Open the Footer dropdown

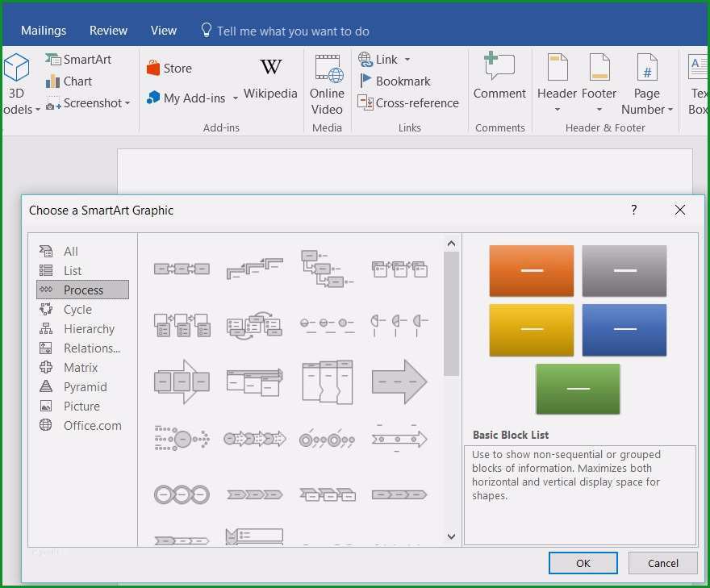pyautogui.click(x=599, y=84)
